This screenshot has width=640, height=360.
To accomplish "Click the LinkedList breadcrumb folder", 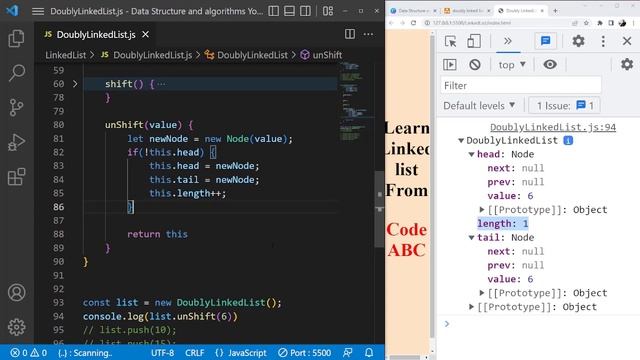I will point(65,55).
